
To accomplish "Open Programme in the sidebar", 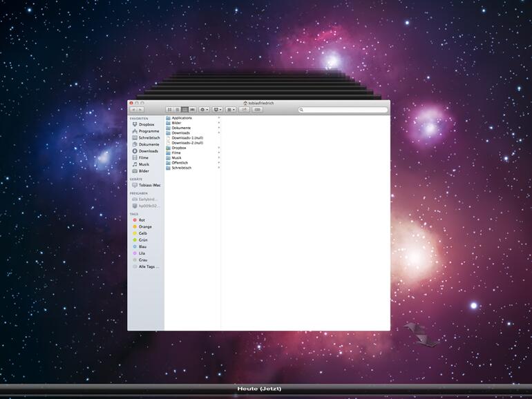I will pyautogui.click(x=146, y=131).
